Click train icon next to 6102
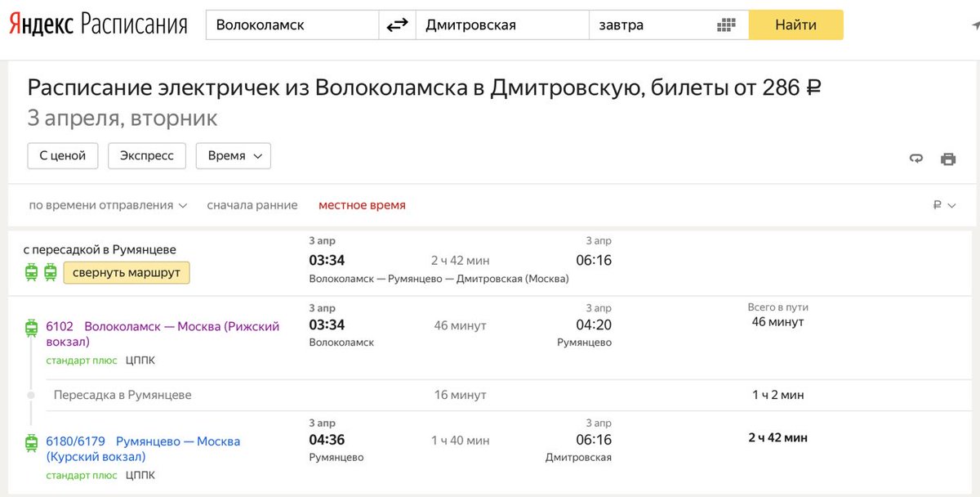This screenshot has height=497, width=980. point(32,328)
